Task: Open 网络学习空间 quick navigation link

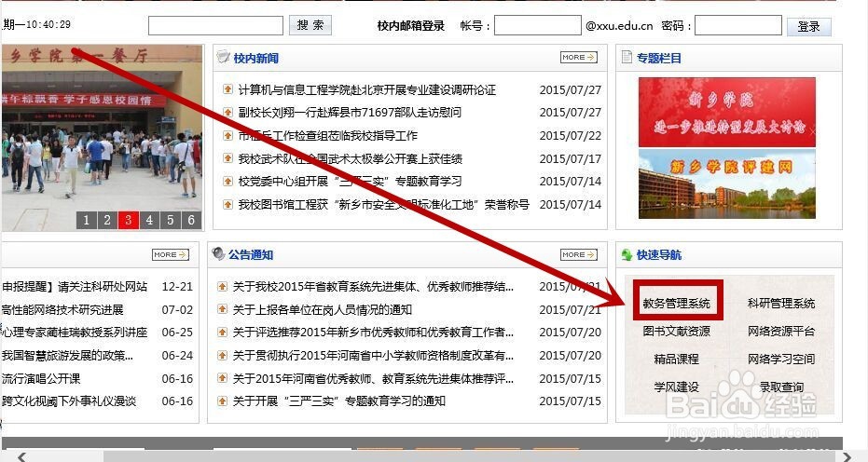Action: pyautogui.click(x=781, y=360)
